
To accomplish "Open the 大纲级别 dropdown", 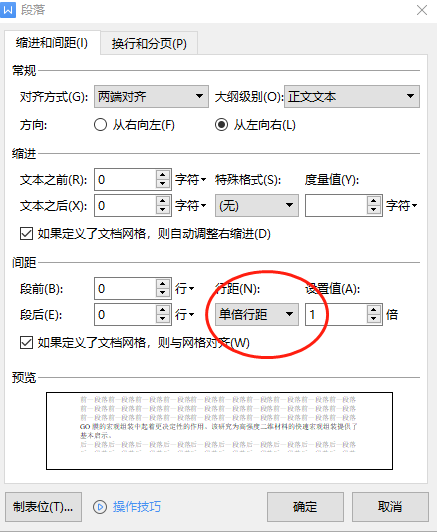I will click(x=352, y=97).
